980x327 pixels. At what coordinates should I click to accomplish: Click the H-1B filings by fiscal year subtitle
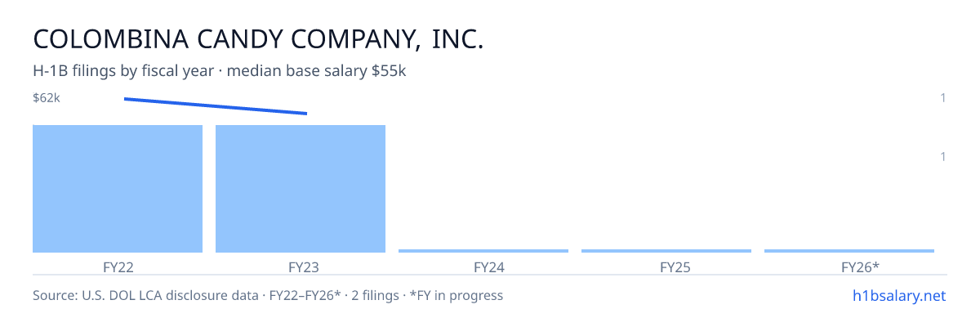click(x=124, y=71)
